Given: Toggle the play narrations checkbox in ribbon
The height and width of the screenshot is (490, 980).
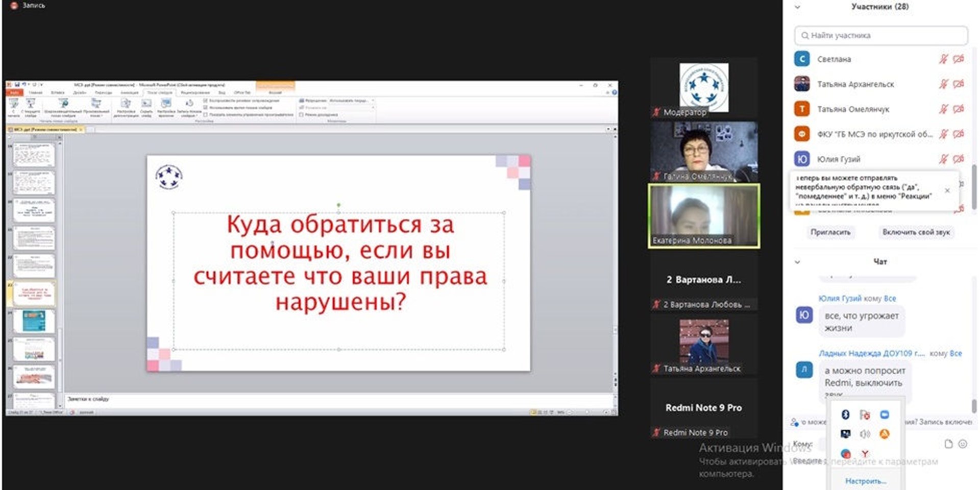Looking at the screenshot, I should [206, 101].
